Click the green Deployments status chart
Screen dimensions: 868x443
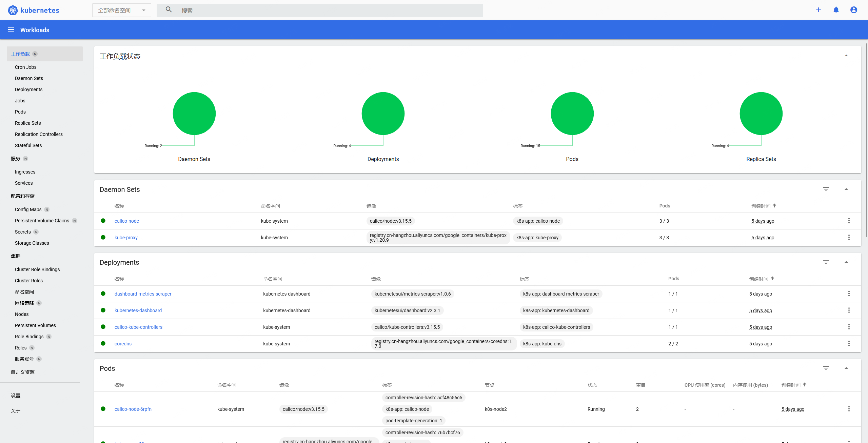(x=383, y=114)
